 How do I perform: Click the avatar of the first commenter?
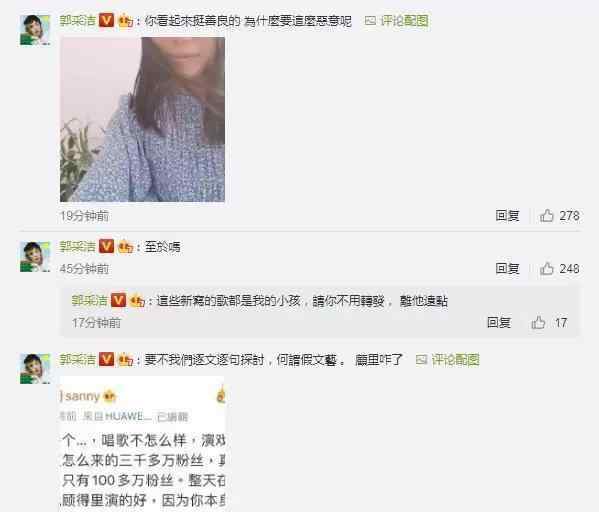pos(35,30)
